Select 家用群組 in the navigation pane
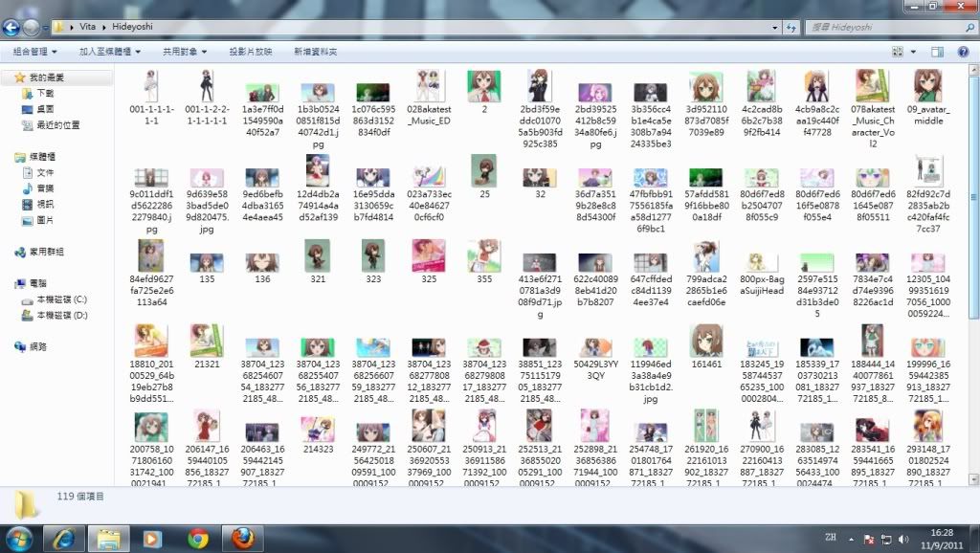Image resolution: width=980 pixels, height=553 pixels. click(x=47, y=252)
